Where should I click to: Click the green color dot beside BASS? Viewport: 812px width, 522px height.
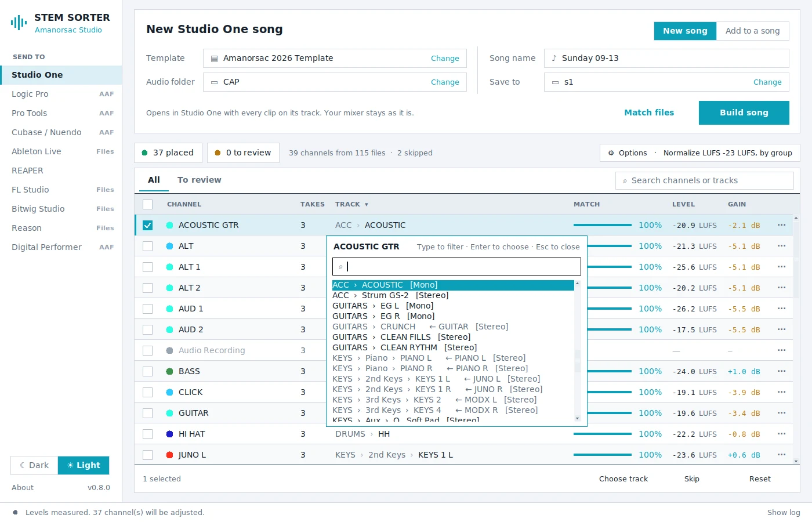169,371
